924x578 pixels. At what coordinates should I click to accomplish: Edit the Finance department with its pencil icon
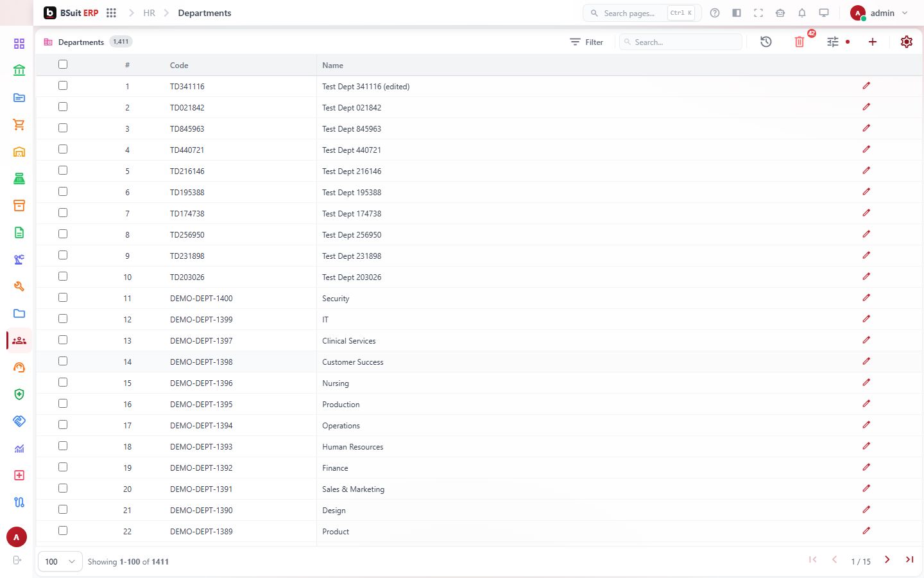tap(866, 468)
